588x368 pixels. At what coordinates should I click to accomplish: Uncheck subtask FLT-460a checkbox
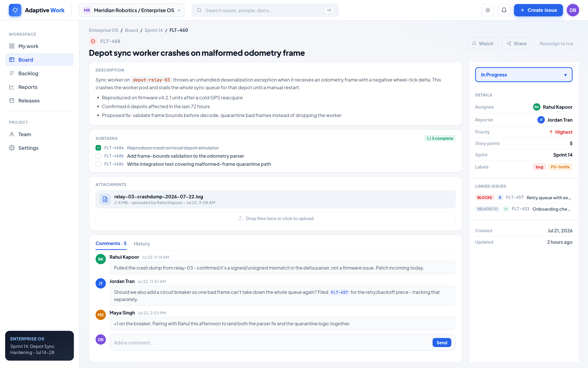[x=98, y=148]
